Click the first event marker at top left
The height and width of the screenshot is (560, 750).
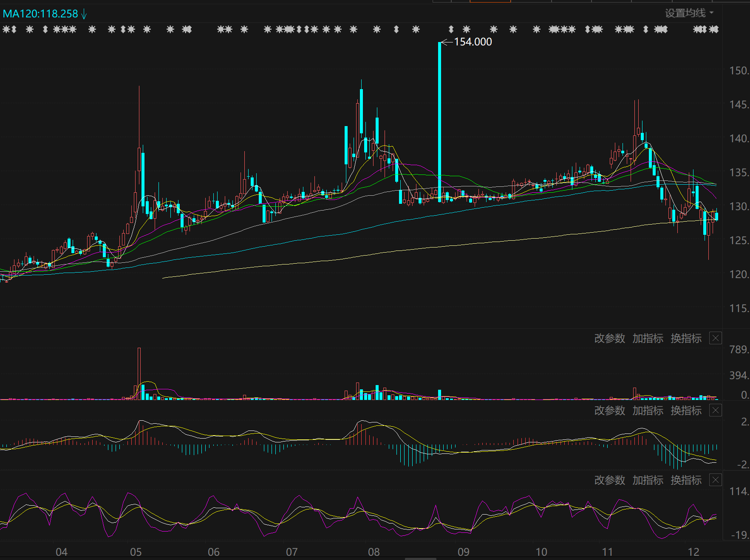point(6,29)
